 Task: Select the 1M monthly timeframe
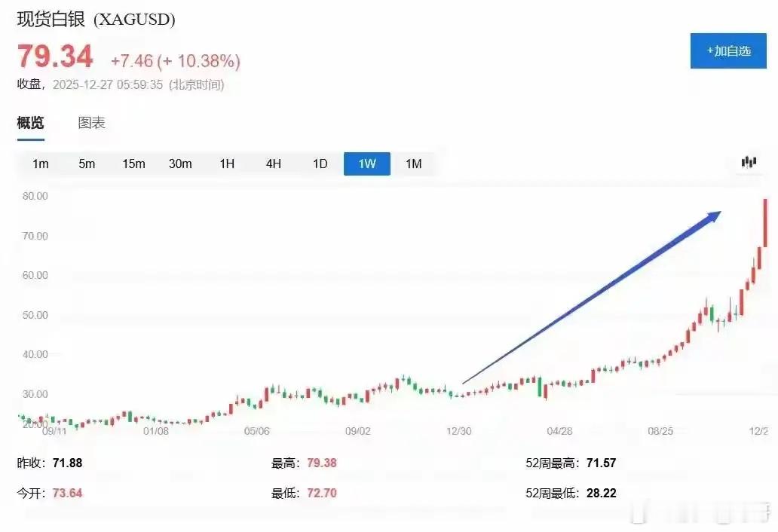[x=413, y=164]
